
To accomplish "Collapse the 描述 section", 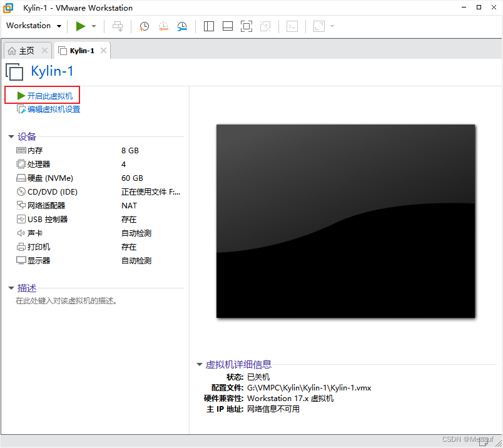I will (11, 288).
